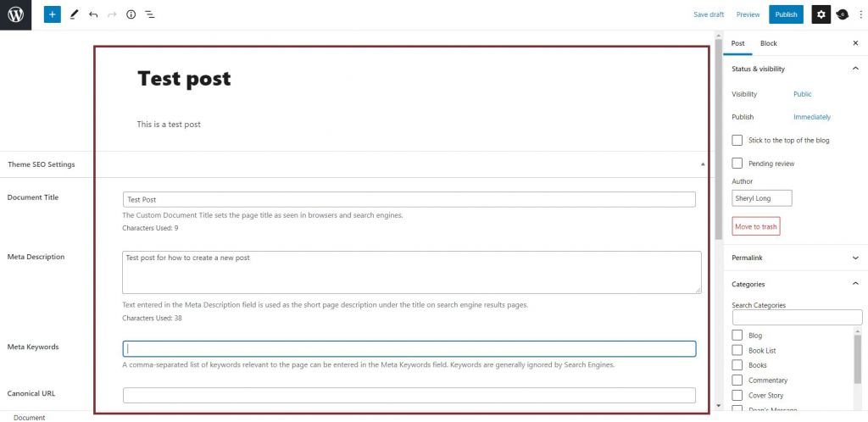Viewport: 868px width, 422px height.
Task: Open the Details info icon
Action: click(131, 14)
